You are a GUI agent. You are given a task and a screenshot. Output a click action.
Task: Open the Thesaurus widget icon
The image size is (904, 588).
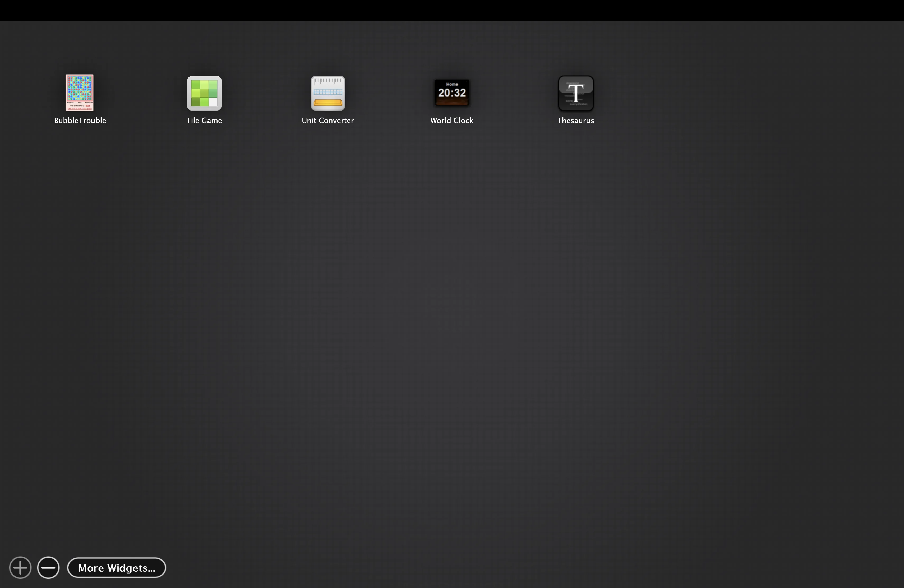575,93
